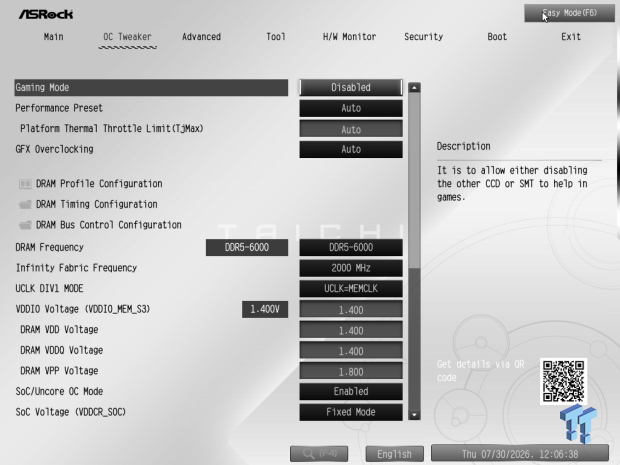
Task: Select the UCLK DIV1 MODE label
Action: pos(49,288)
